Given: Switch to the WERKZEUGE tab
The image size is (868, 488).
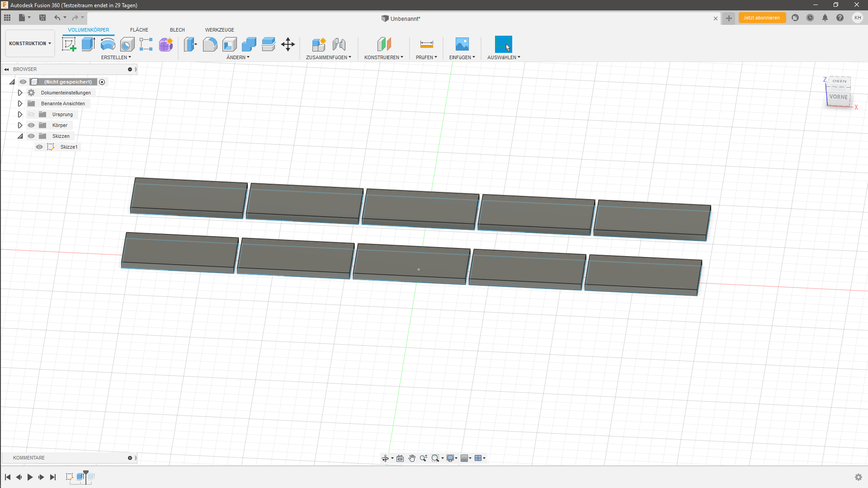Looking at the screenshot, I should pos(219,30).
